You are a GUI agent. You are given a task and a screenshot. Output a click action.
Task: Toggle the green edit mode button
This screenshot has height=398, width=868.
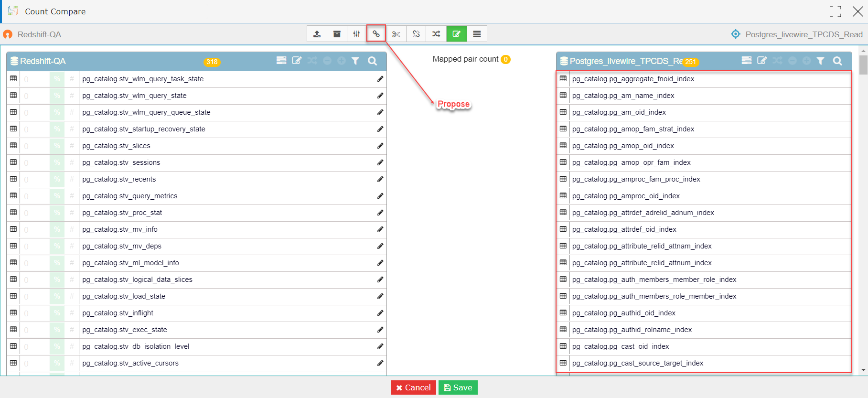pos(457,34)
